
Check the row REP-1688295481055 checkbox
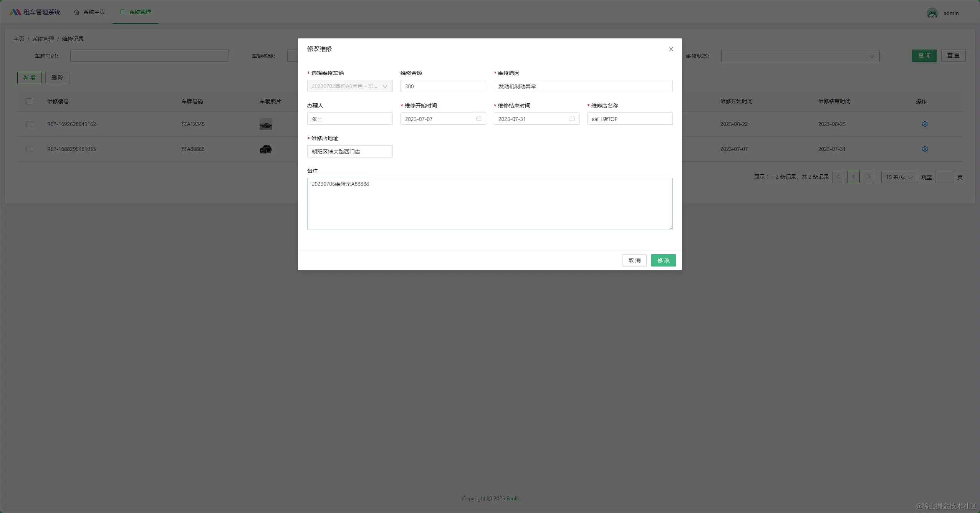tap(29, 149)
